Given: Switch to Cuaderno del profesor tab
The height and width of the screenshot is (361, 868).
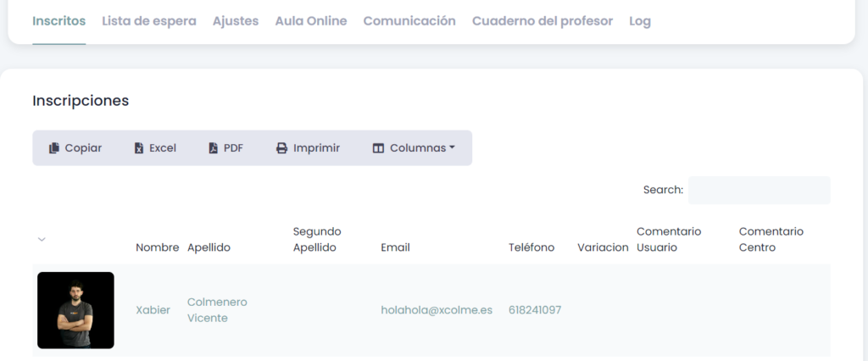Looking at the screenshot, I should coord(542,21).
